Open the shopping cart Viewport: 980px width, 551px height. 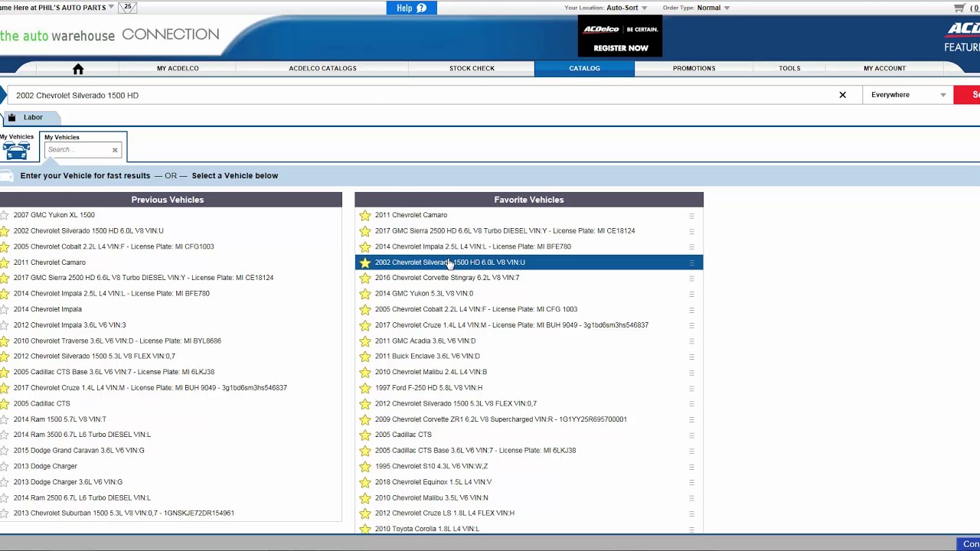959,8
